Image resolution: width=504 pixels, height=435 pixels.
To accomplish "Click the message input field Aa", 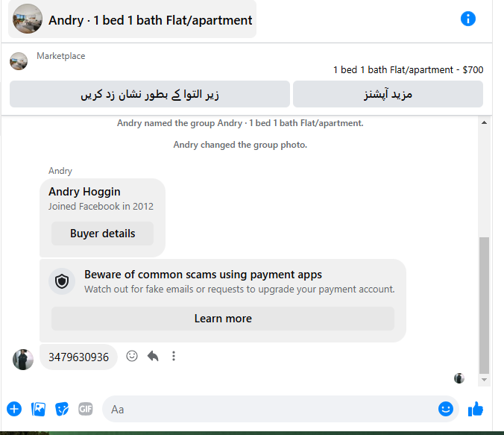I will click(268, 410).
